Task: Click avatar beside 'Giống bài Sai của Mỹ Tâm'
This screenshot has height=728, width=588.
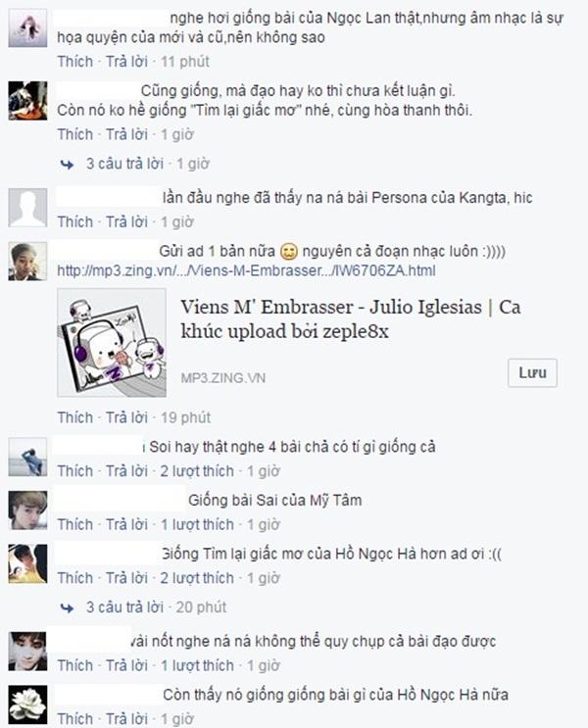Action: coord(27,510)
